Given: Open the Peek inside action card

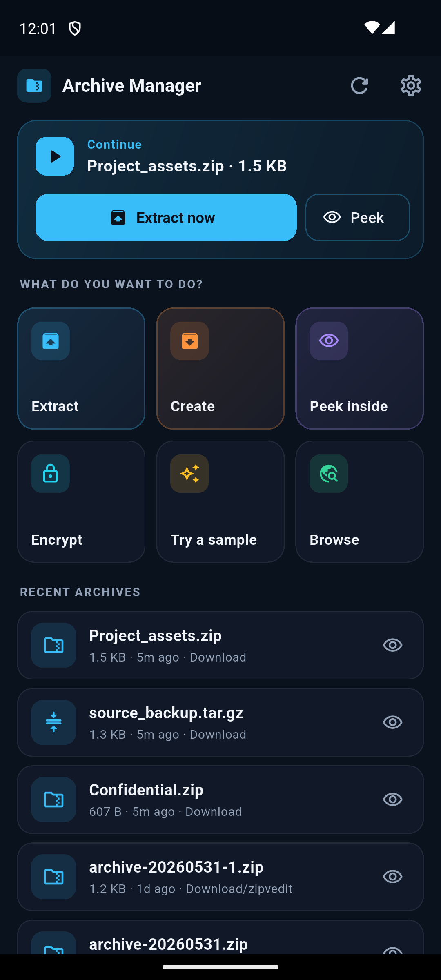Looking at the screenshot, I should point(360,369).
